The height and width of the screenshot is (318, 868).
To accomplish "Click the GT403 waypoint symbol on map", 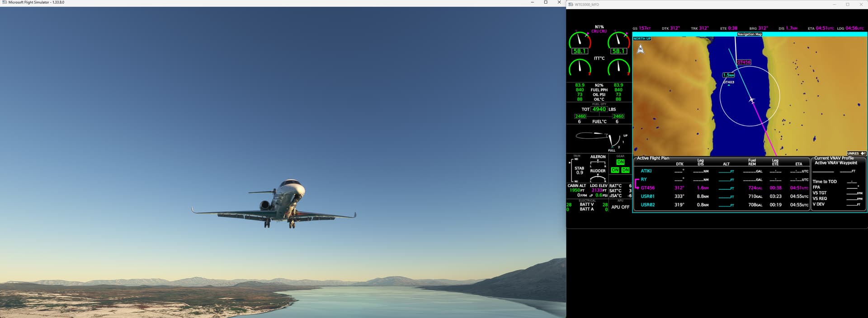I will tap(728, 83).
